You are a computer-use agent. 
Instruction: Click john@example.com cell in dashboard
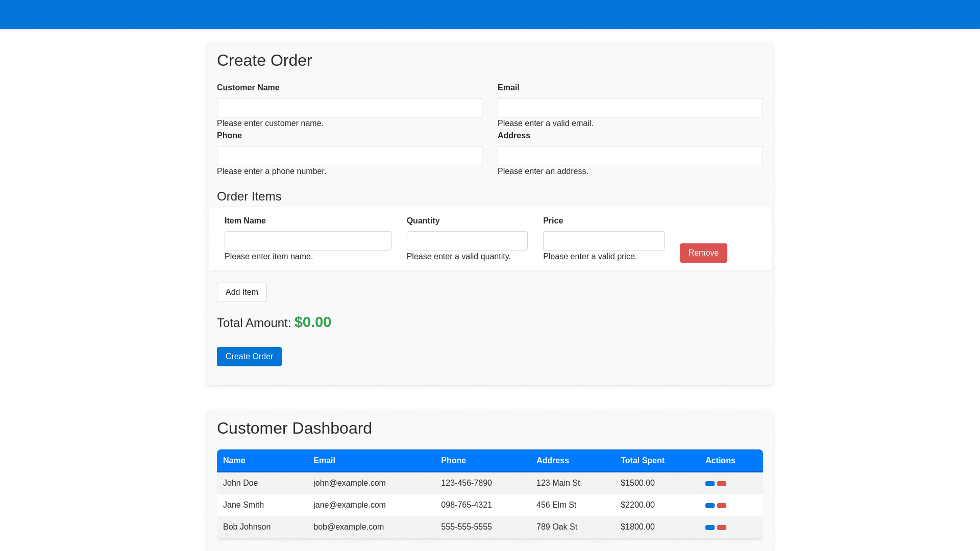(349, 483)
